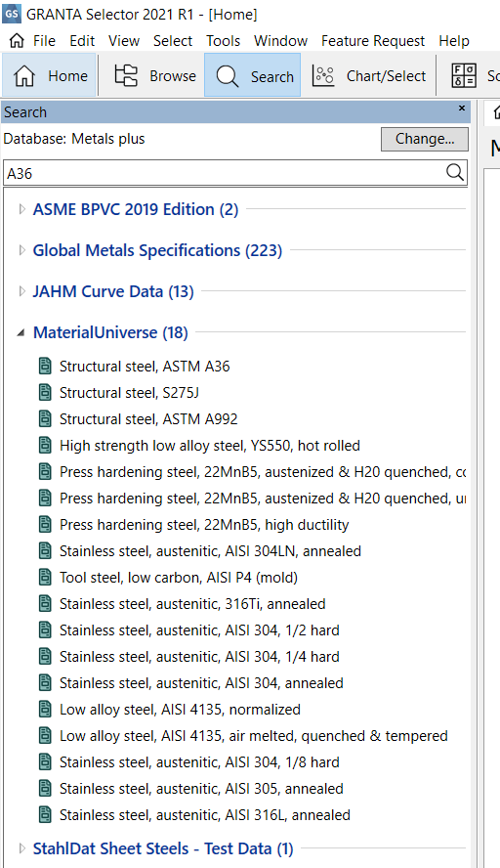Select Stainless steel, austenitic, 316Ti text
Image resolution: width=500 pixels, height=868 pixels.
tap(192, 604)
